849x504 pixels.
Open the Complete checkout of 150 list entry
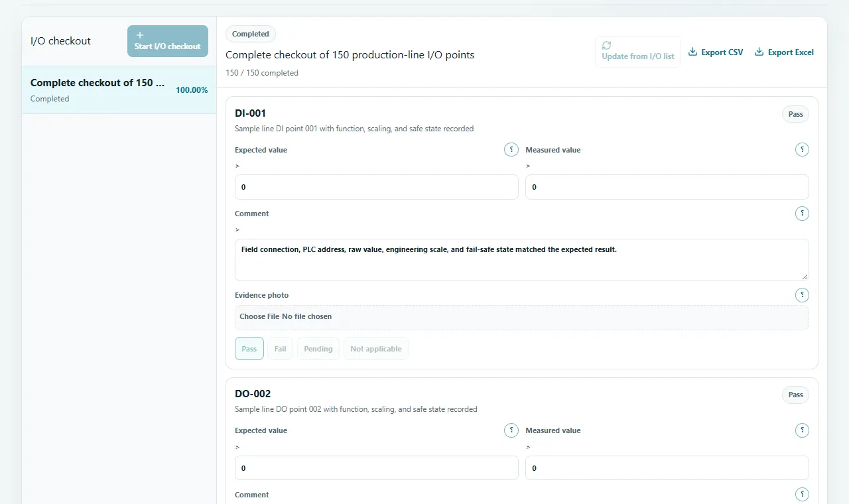[x=119, y=90]
